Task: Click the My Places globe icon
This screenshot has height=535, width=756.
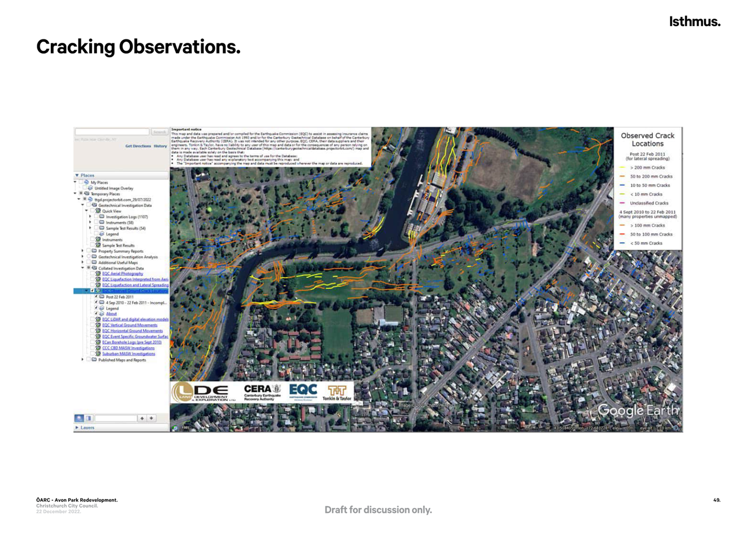Action: [87, 182]
